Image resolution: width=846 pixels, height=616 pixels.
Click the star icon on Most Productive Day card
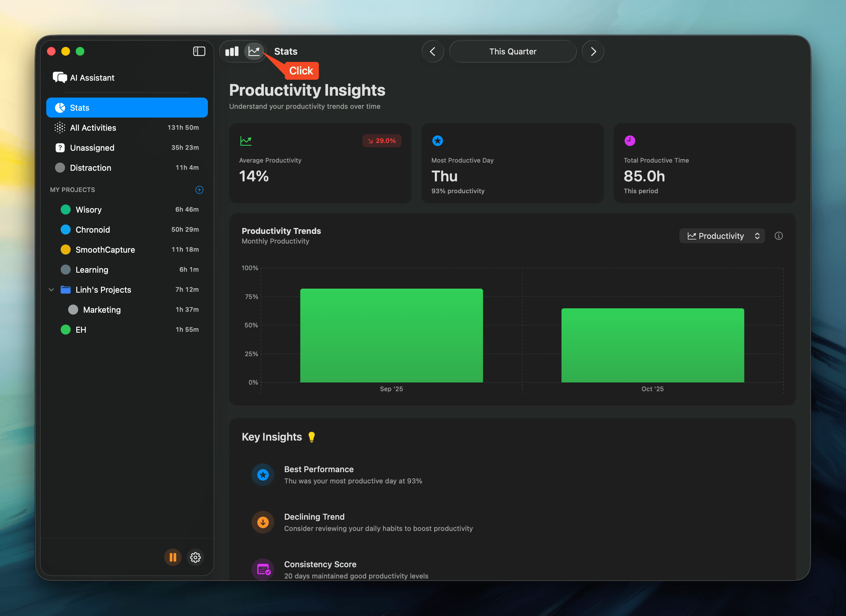coord(437,141)
